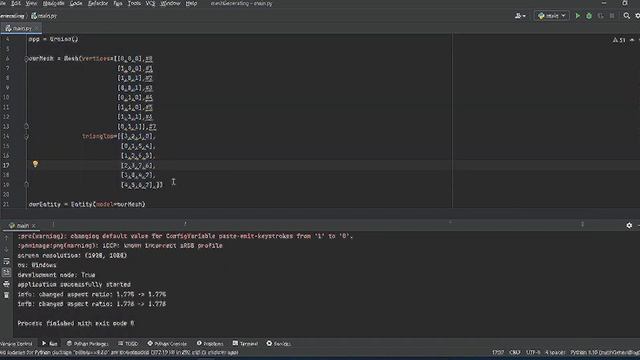Close the main run tab
The width and height of the screenshot is (640, 360).
[34, 226]
